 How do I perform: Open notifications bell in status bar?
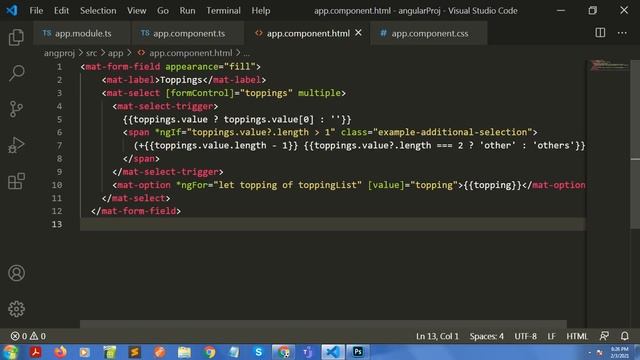click(624, 336)
